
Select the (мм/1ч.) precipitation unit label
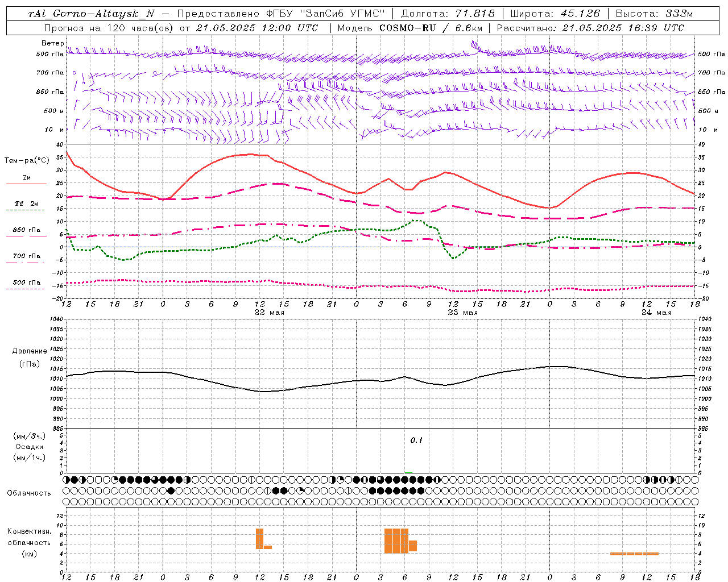coord(30,458)
